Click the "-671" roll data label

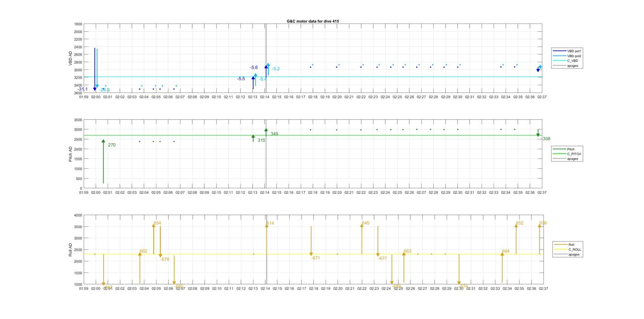pyautogui.click(x=316, y=258)
